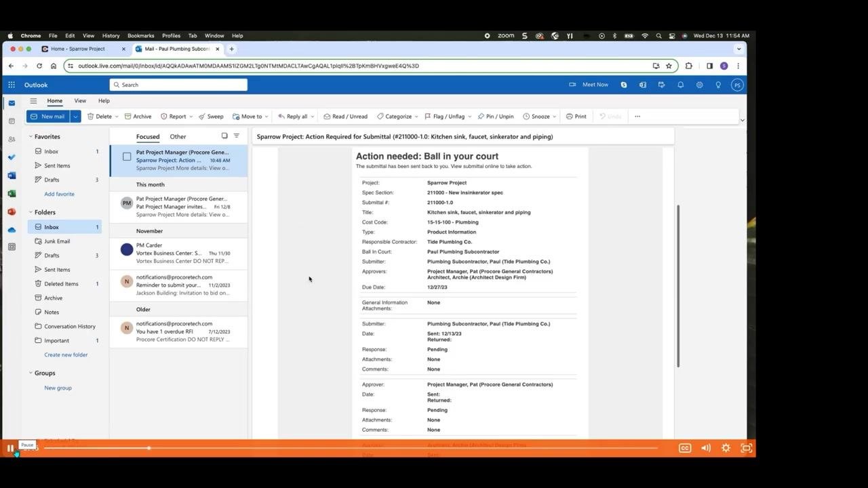
Task: Open the Outlook Help ribbon tab
Action: tap(104, 101)
